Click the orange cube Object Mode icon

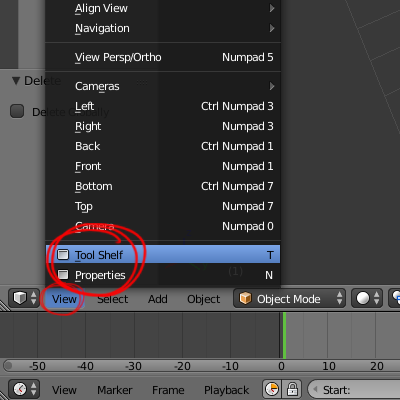[x=246, y=298]
